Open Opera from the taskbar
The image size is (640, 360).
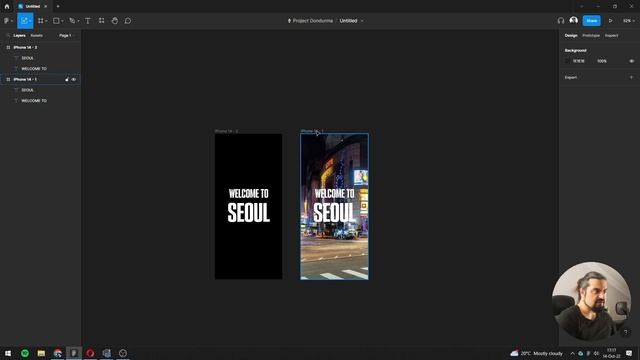90,353
